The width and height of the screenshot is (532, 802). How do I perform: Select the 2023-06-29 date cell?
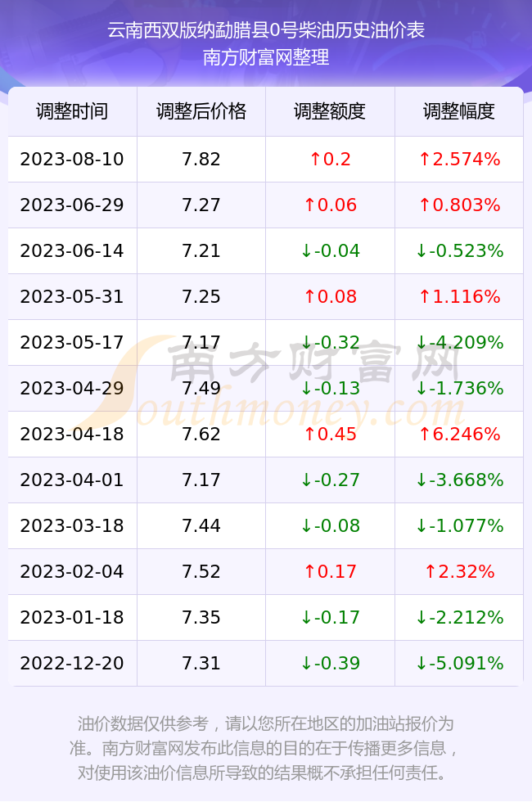click(72, 205)
